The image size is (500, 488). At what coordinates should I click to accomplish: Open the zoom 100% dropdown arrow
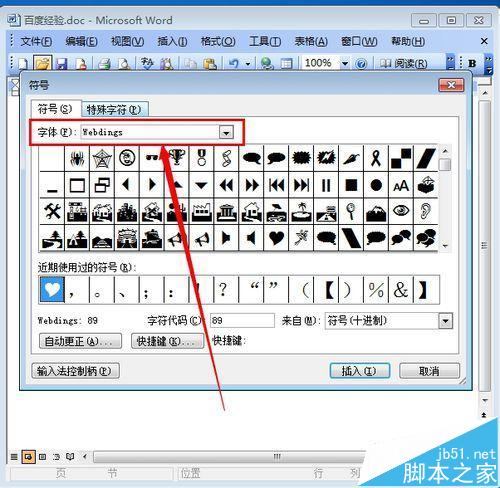tap(345, 63)
